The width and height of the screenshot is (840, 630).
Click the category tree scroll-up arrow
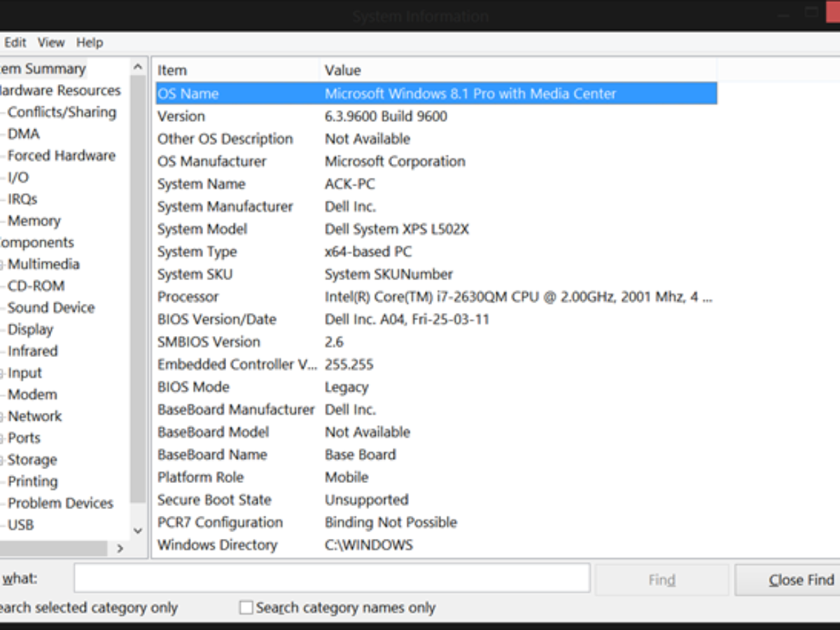pyautogui.click(x=138, y=67)
